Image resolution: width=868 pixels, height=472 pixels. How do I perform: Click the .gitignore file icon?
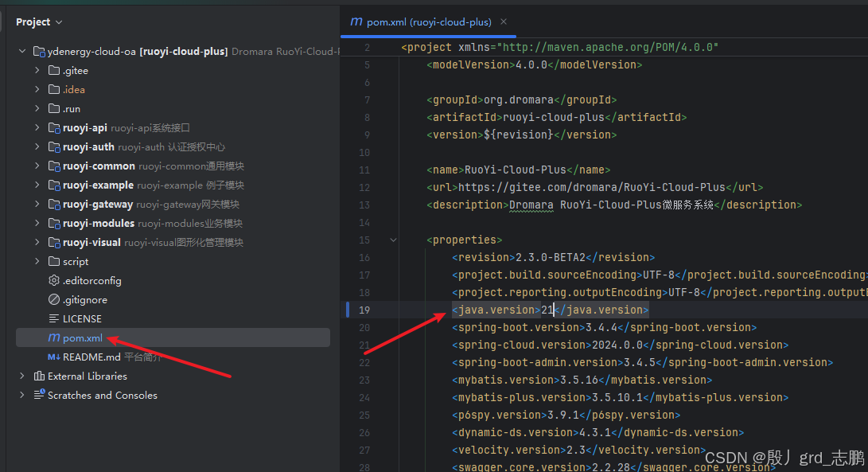53,300
